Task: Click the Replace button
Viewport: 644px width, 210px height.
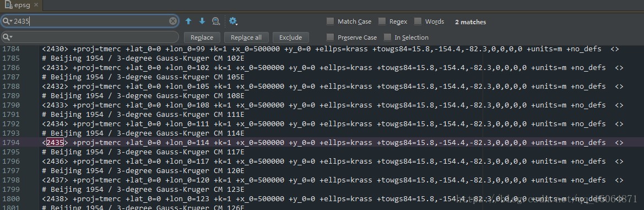Action: [x=202, y=37]
